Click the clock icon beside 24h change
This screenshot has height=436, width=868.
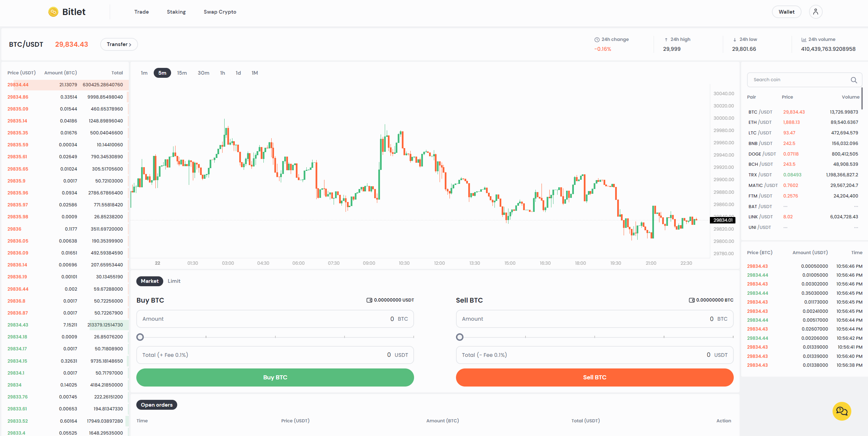tap(597, 39)
